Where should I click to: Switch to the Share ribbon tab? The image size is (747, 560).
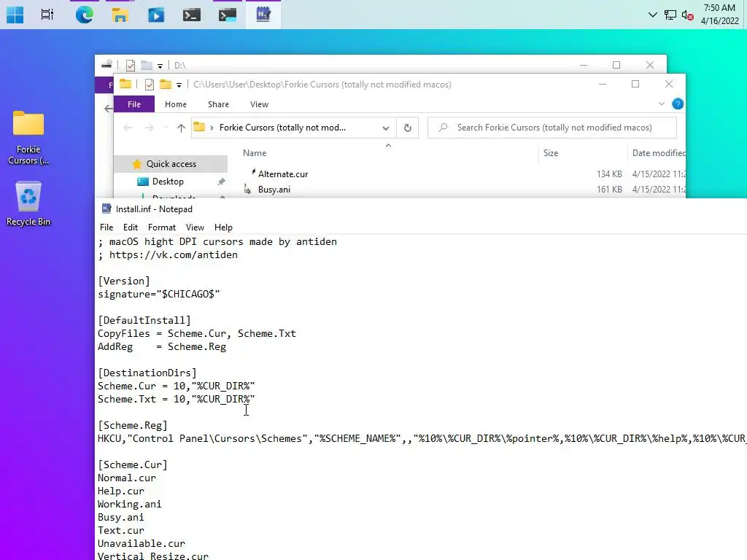point(218,104)
